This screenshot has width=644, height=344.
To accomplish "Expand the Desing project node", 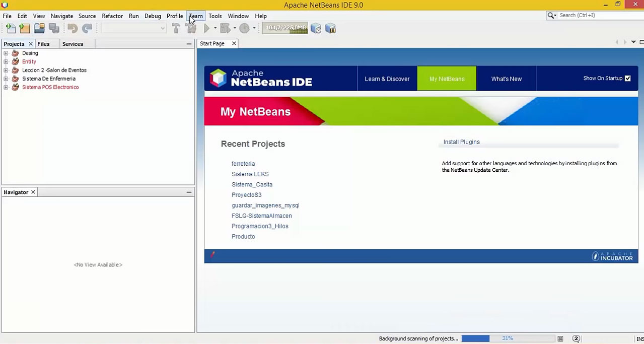I will coord(6,53).
